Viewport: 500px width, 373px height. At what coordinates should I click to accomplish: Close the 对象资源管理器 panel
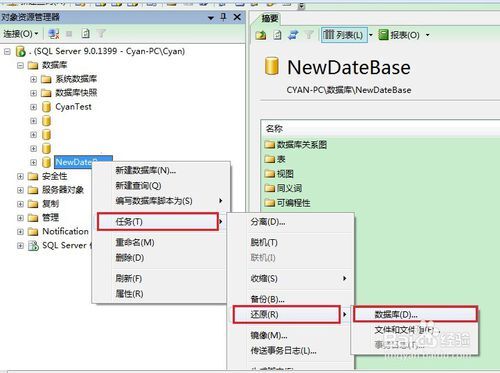(237, 17)
